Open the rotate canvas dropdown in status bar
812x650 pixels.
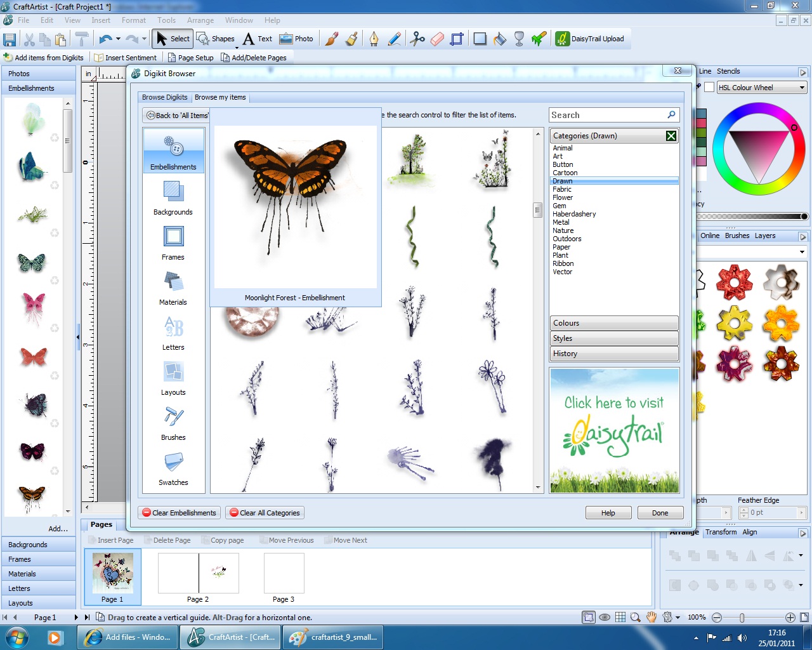click(678, 617)
